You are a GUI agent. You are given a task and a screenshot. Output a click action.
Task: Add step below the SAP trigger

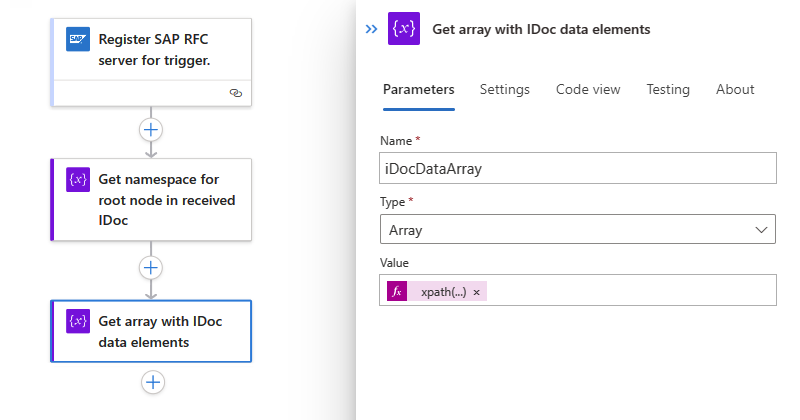152,129
